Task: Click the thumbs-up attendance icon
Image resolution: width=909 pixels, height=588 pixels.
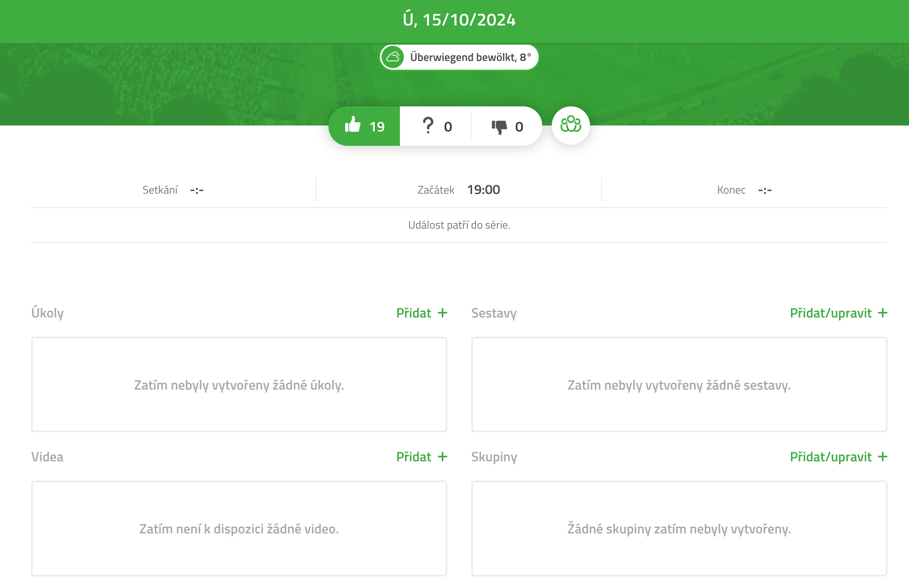Action: [352, 125]
